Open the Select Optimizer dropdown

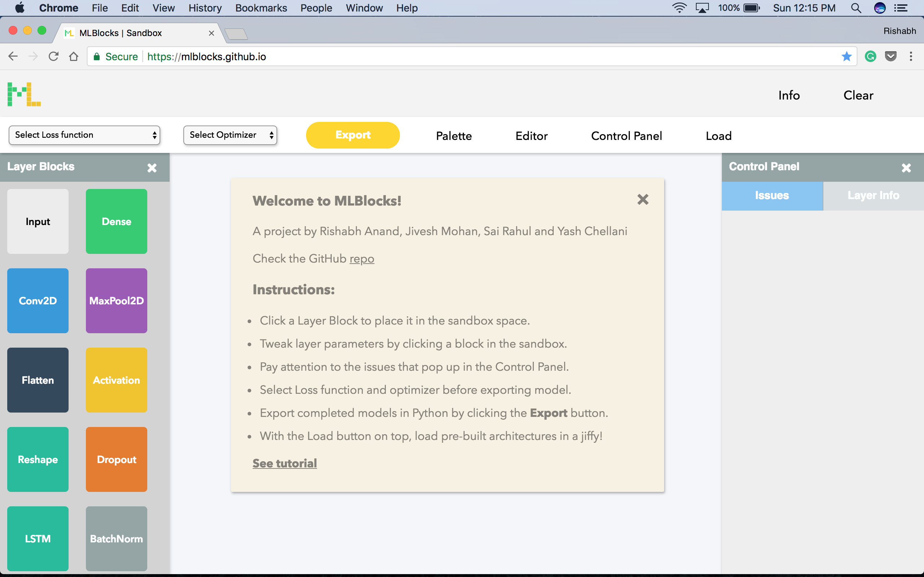coord(230,135)
